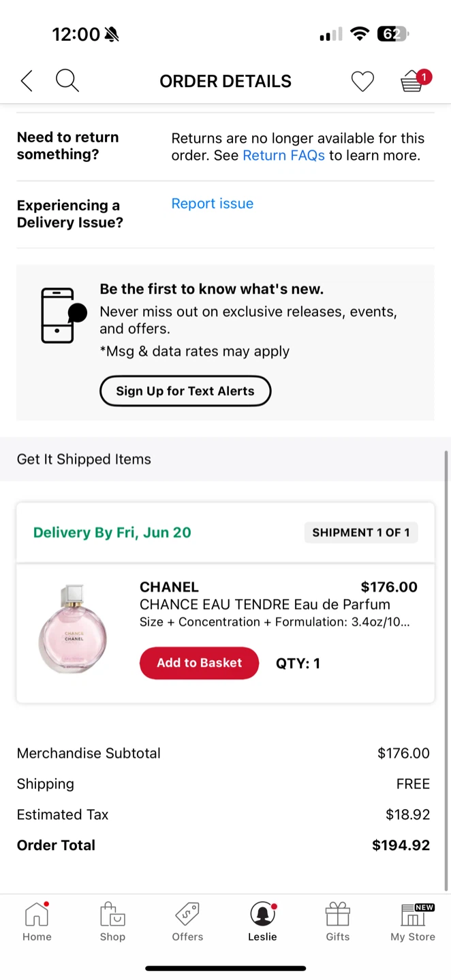Tap the Chanel perfume bottle thumbnail
451x980 pixels.
point(72,628)
